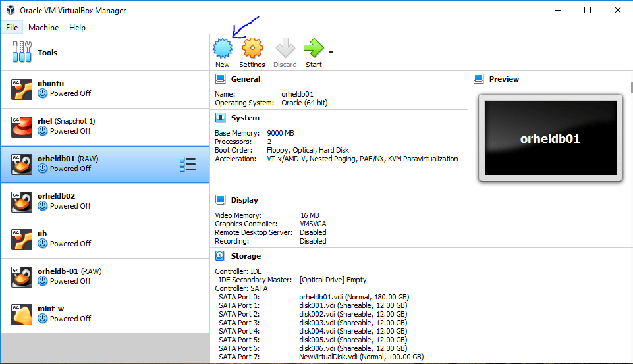633x364 pixels.
Task: Select the mint-w machine name
Action: pyautogui.click(x=51, y=309)
